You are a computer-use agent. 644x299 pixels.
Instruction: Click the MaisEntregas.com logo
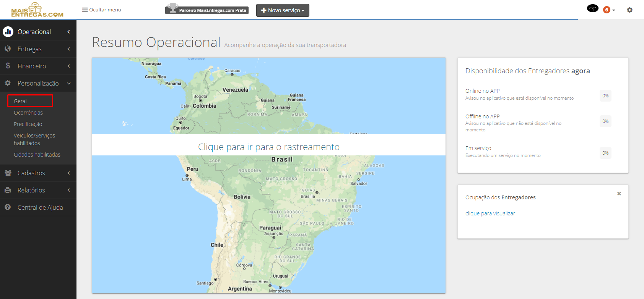37,10
